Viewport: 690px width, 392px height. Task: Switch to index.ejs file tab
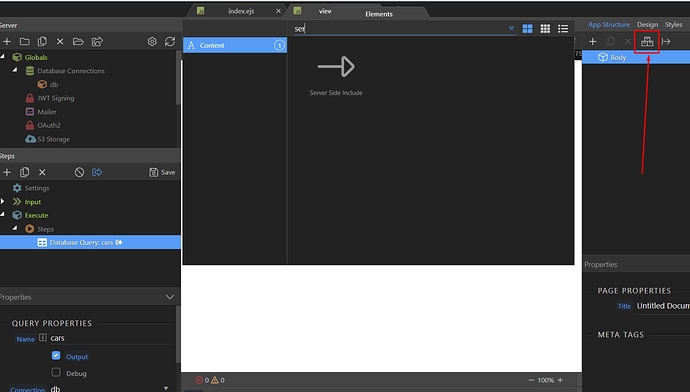click(241, 11)
